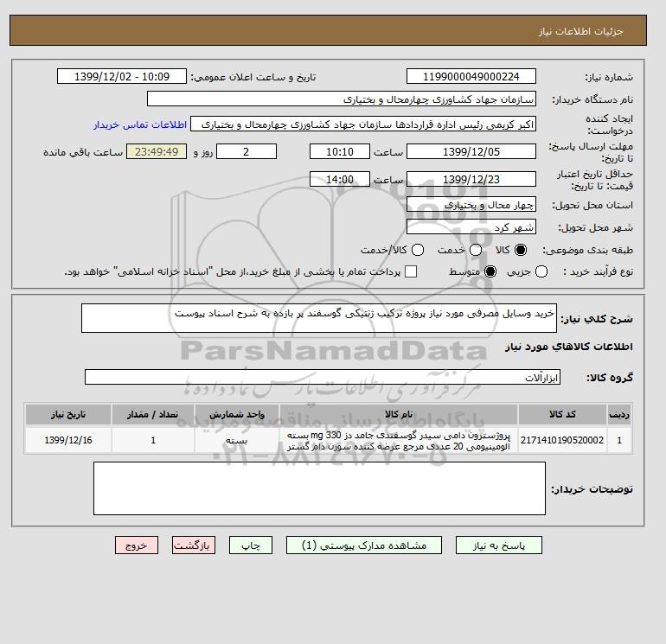The height and width of the screenshot is (644, 666).
Task: Click the گروه کالا field ابزارآلات
Action: [x=323, y=377]
